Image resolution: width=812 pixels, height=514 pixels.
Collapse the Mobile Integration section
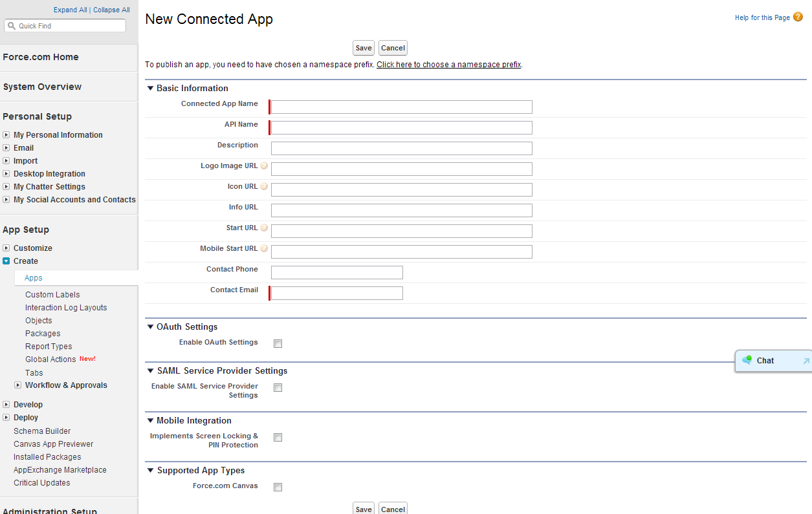(150, 421)
